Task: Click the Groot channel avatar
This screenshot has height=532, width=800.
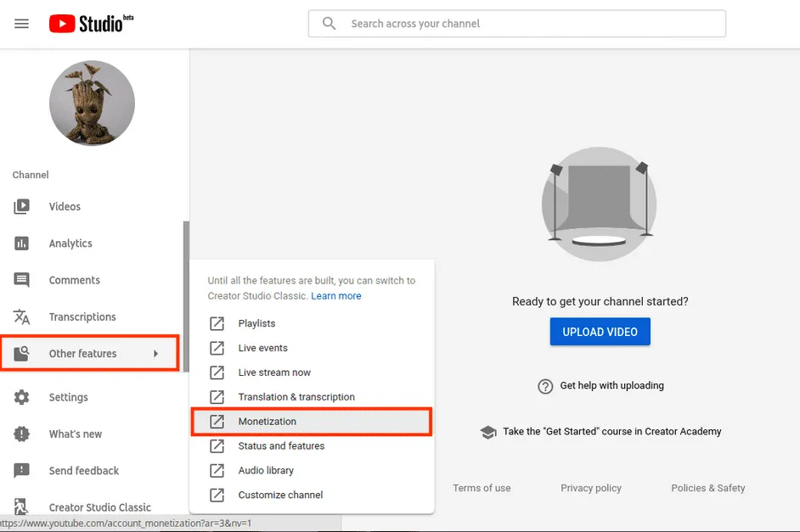Action: (92, 103)
